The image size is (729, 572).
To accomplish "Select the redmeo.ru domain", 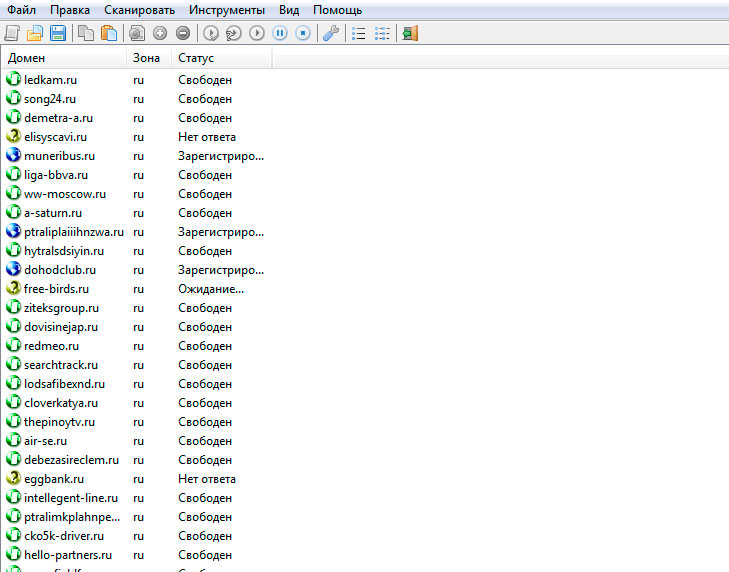I will [52, 346].
